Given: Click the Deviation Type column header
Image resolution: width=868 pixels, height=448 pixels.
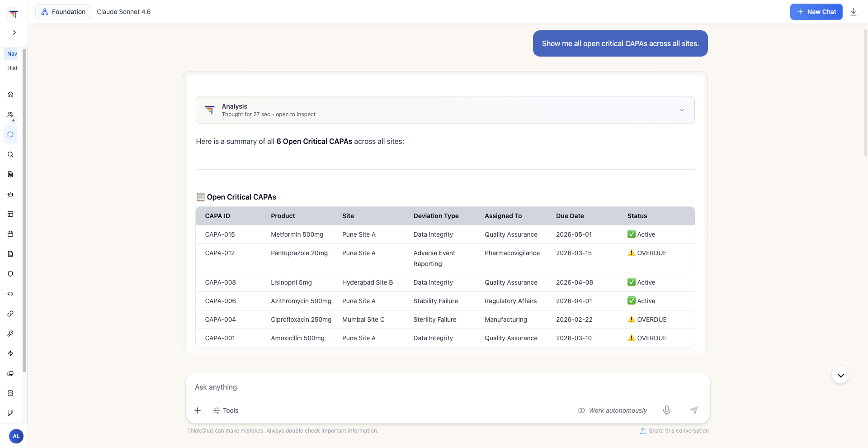Looking at the screenshot, I should click(436, 216).
